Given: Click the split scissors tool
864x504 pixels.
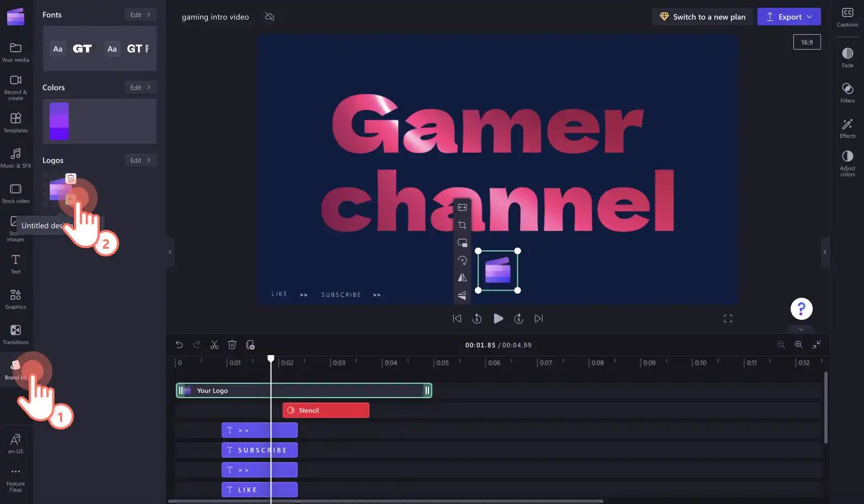Looking at the screenshot, I should (214, 345).
